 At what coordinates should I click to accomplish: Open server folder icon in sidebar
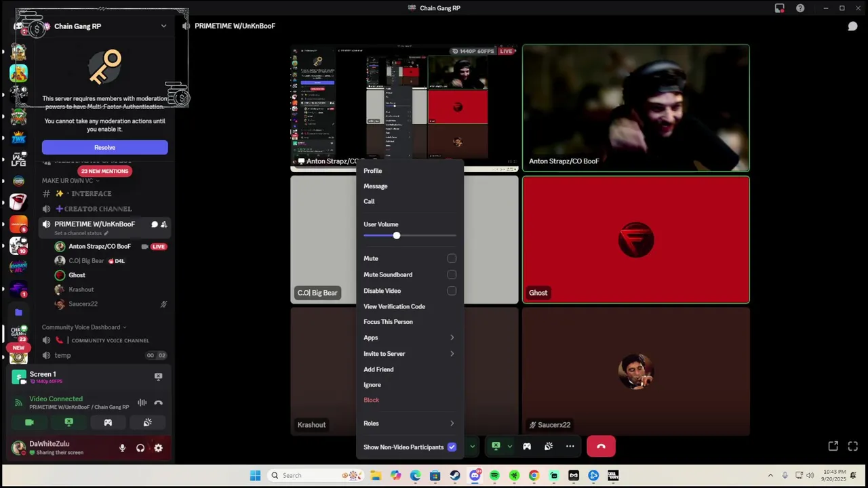(18, 312)
